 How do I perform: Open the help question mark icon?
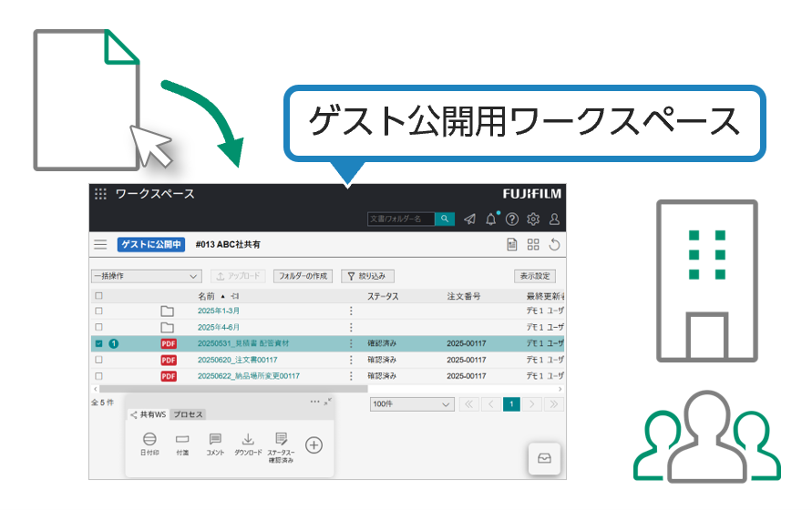pos(511,219)
